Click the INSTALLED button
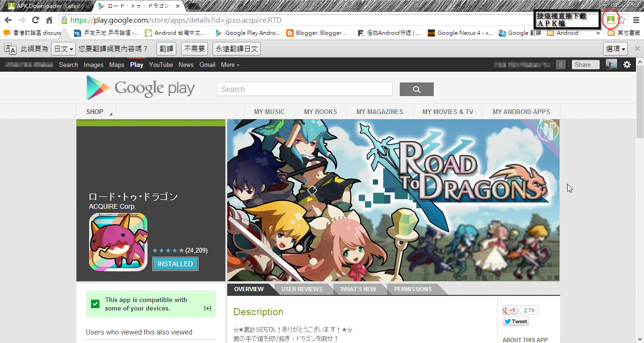 point(175,264)
